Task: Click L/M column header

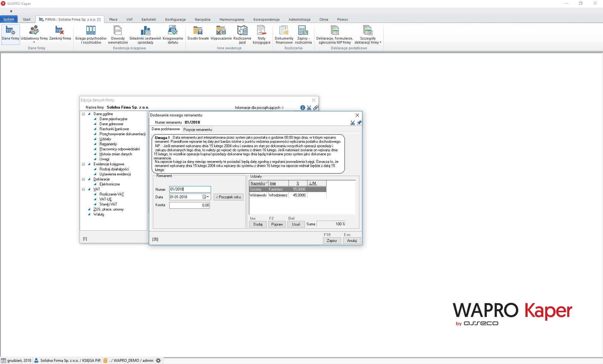Action: coord(317,183)
